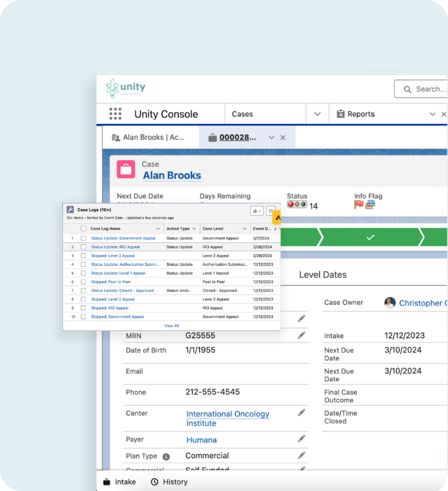
Task: Click View All in Case Logs
Action: (x=171, y=326)
